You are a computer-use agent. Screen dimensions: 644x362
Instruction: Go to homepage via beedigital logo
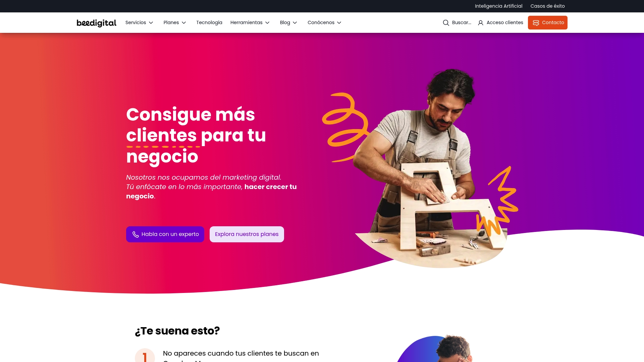click(97, 23)
